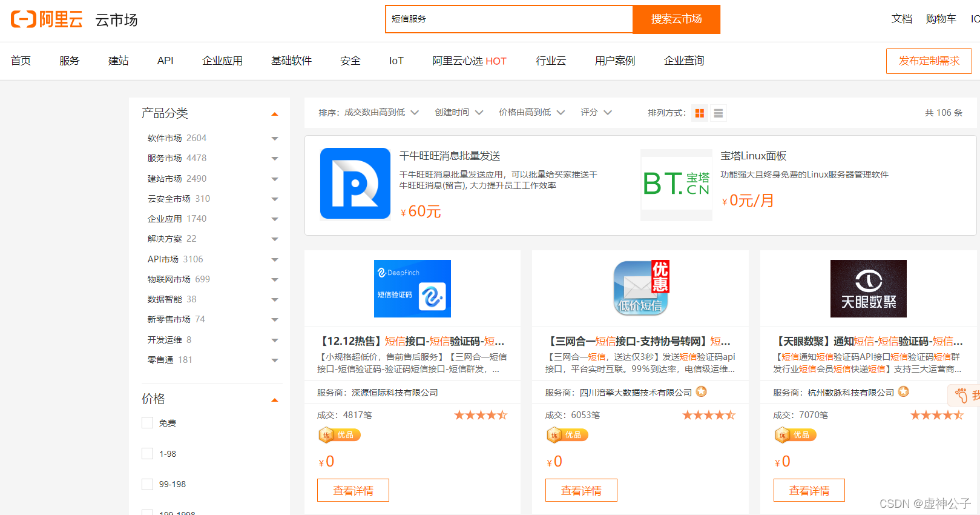Open 宝塔Linux面板 product title
The image size is (980, 515).
point(754,156)
